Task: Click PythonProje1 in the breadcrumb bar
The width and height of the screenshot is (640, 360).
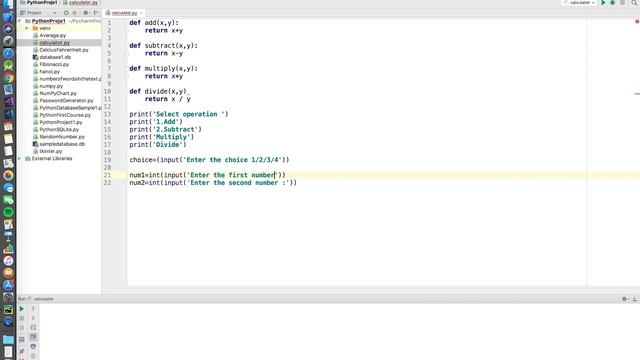Action: [38, 2]
